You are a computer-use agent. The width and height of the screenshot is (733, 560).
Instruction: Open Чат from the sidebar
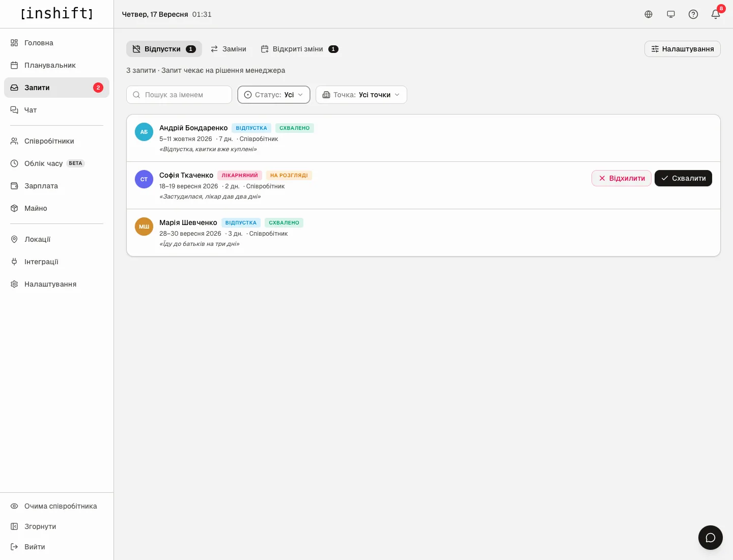tap(57, 110)
